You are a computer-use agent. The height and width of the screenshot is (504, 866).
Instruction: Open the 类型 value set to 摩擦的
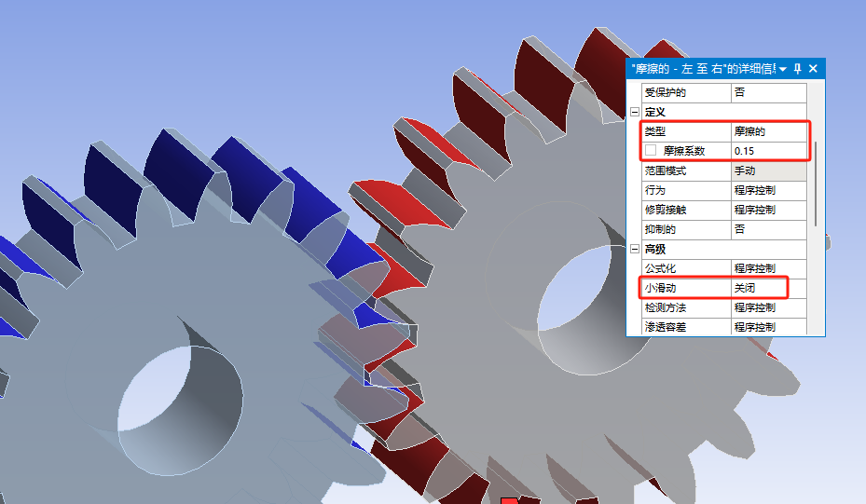coord(768,131)
